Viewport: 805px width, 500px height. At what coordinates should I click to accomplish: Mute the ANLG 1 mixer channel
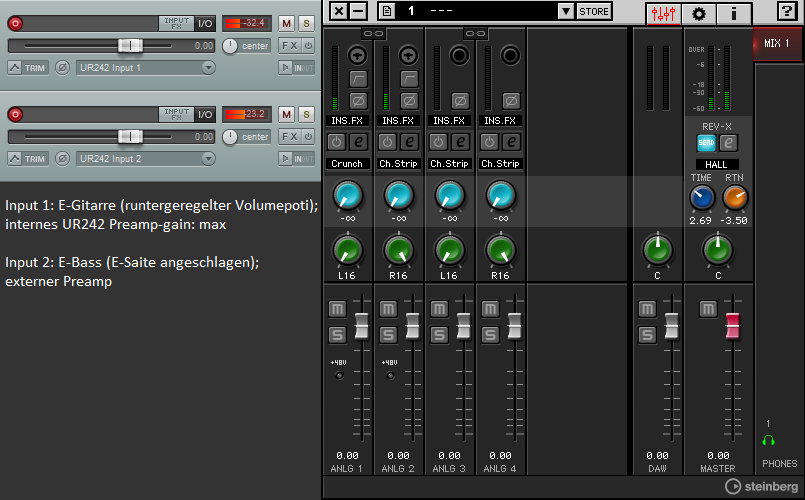point(337,309)
